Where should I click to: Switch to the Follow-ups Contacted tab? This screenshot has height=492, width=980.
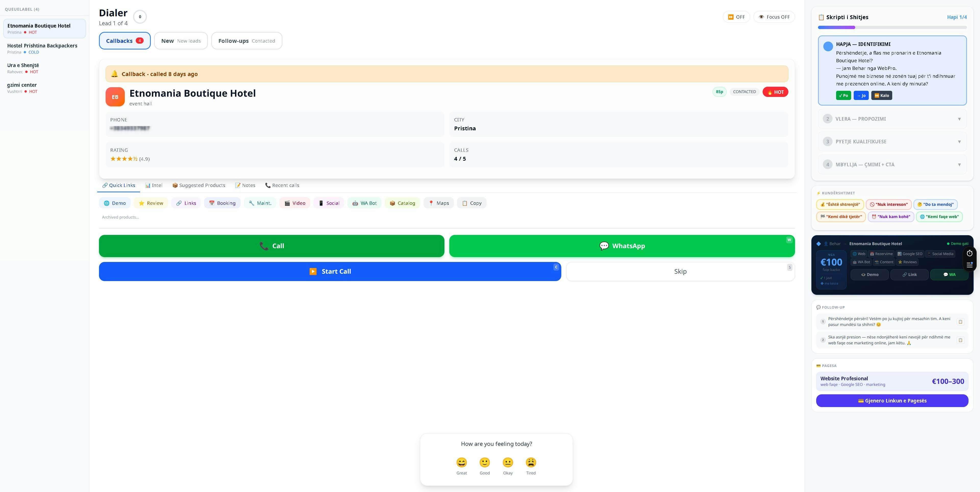[x=246, y=41]
